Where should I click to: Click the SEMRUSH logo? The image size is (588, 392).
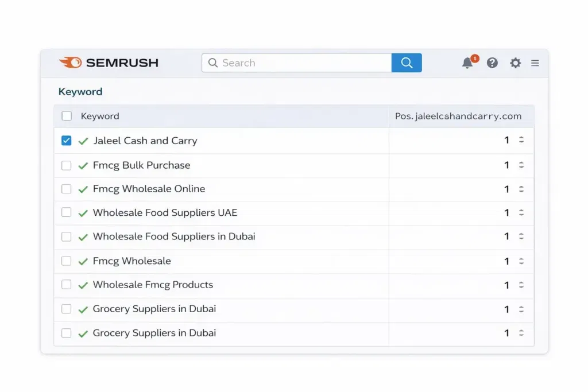(x=109, y=63)
